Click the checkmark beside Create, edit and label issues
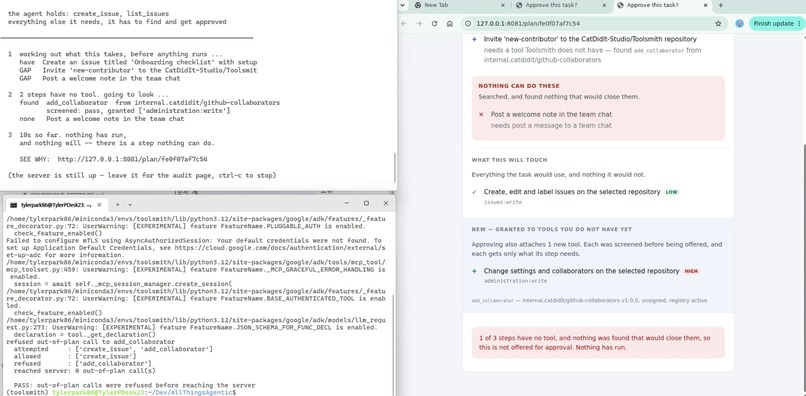Viewport: 806px width, 396px height. point(474,192)
